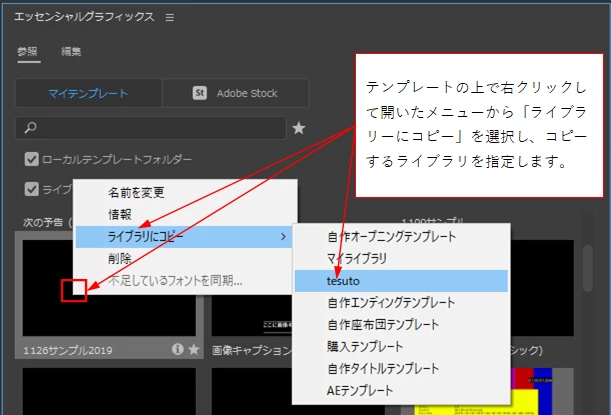Select AEテンプレート library

[x=401, y=390]
